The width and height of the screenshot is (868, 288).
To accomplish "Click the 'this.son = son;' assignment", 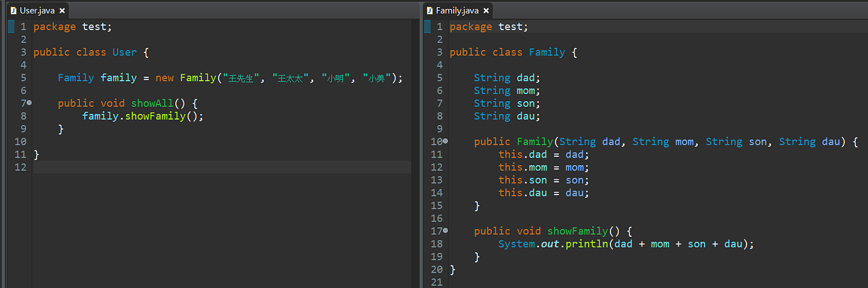I will point(544,180).
